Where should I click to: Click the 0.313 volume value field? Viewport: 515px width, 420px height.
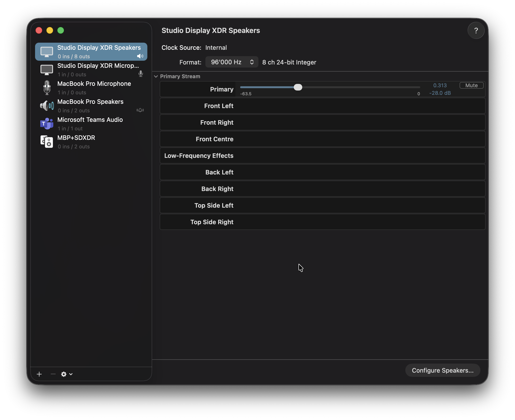pyautogui.click(x=440, y=85)
